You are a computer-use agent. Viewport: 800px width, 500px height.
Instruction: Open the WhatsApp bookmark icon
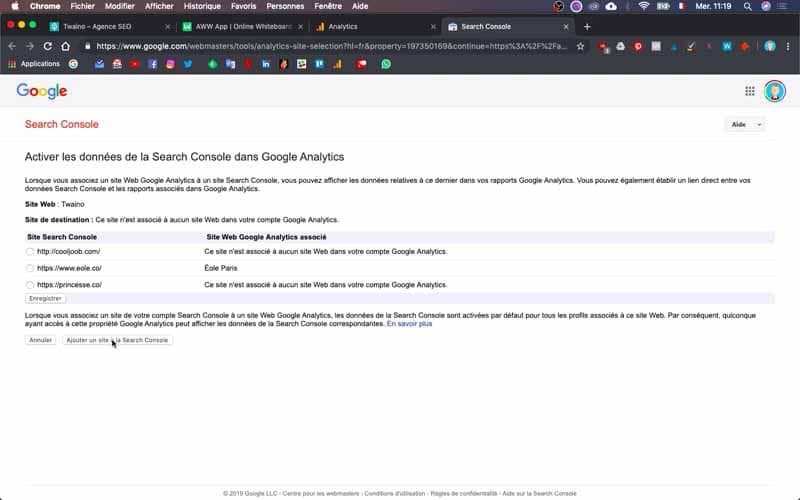pos(386,64)
